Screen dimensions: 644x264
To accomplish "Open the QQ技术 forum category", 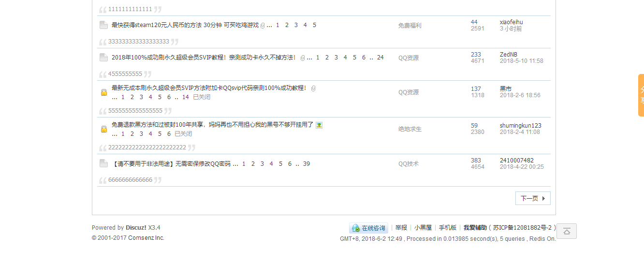I will point(409,164).
